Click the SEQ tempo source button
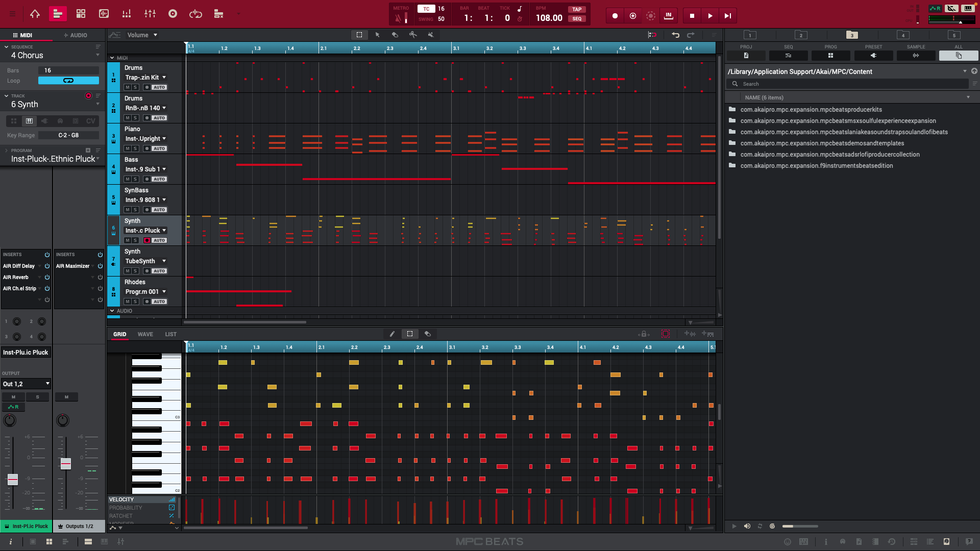 tap(577, 19)
